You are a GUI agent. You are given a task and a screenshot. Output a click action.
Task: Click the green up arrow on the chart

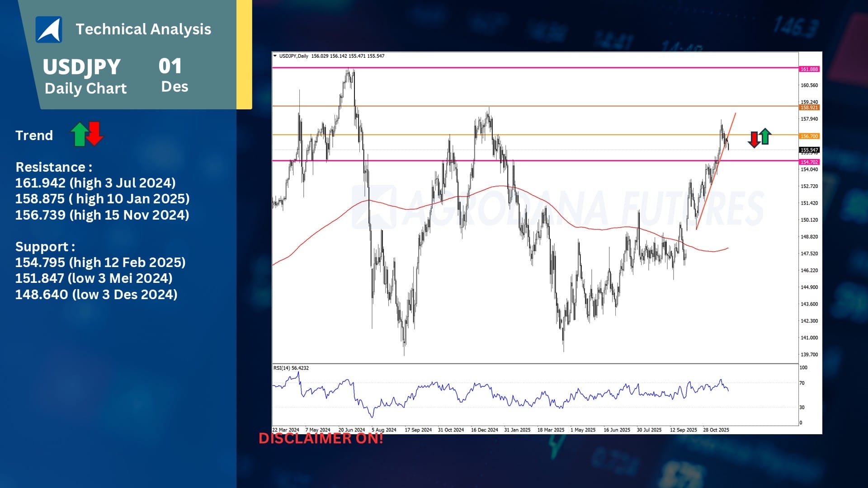tap(765, 136)
